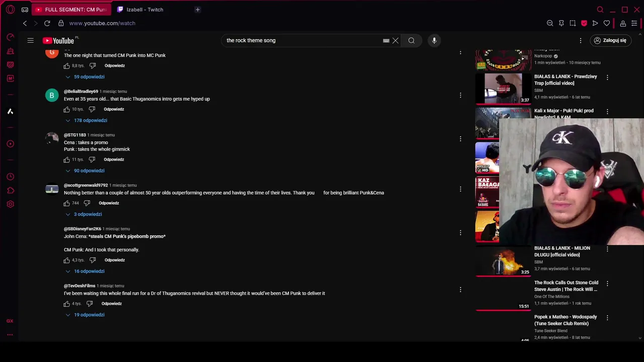Switch to FULL SEGMENT: CM Punk tab
Viewport: 644px width, 362px height.
click(71, 10)
